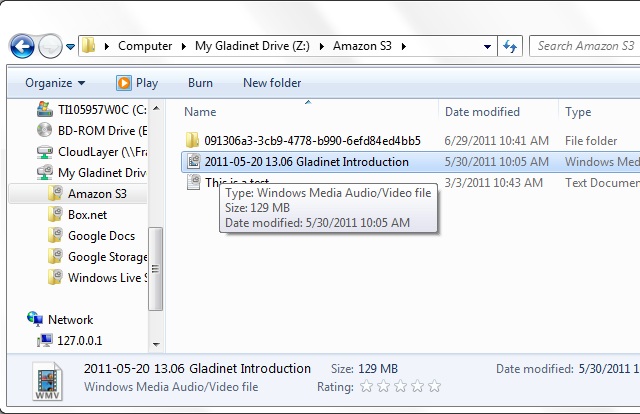640x414 pixels.
Task: Click the date 6/29/2011 10:41 AM cell
Action: coord(496,141)
